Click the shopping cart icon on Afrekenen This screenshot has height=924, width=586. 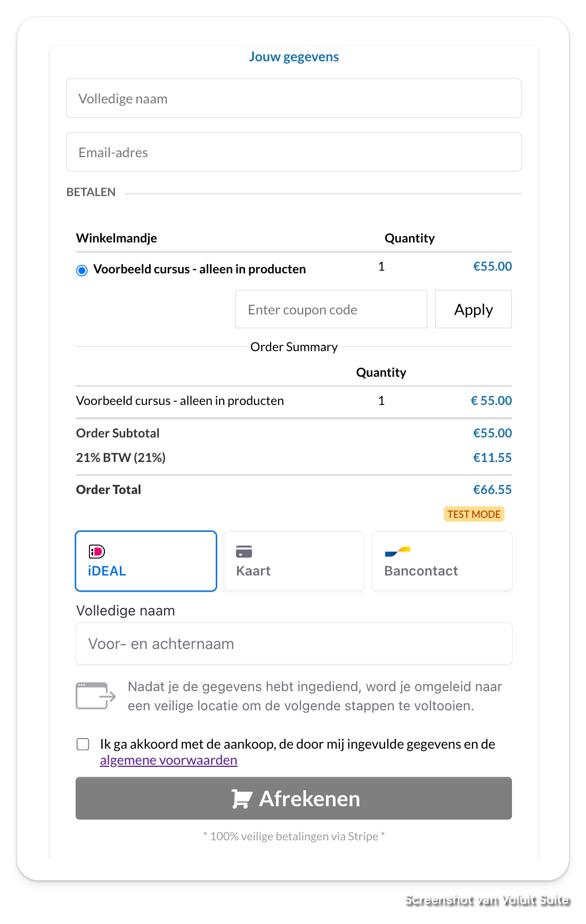(241, 799)
